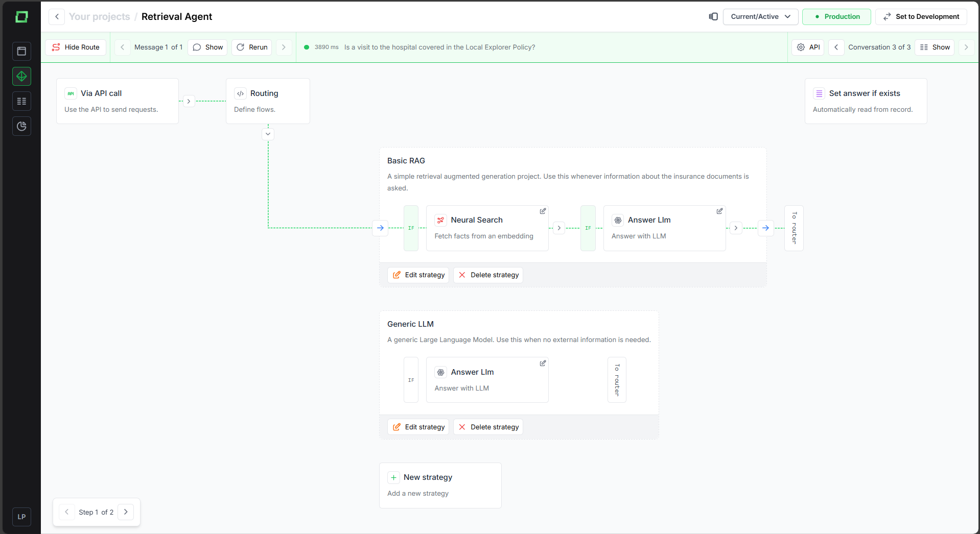Show conversation list button
This screenshot has width=980, height=534.
935,47
